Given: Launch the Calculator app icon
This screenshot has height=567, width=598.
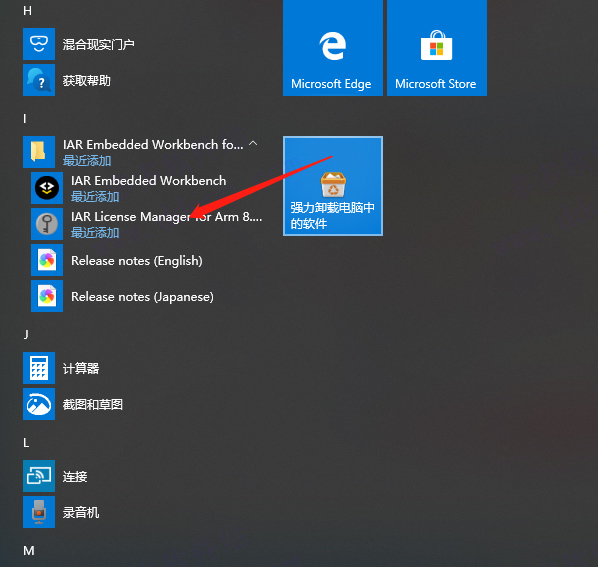Looking at the screenshot, I should 39,368.
